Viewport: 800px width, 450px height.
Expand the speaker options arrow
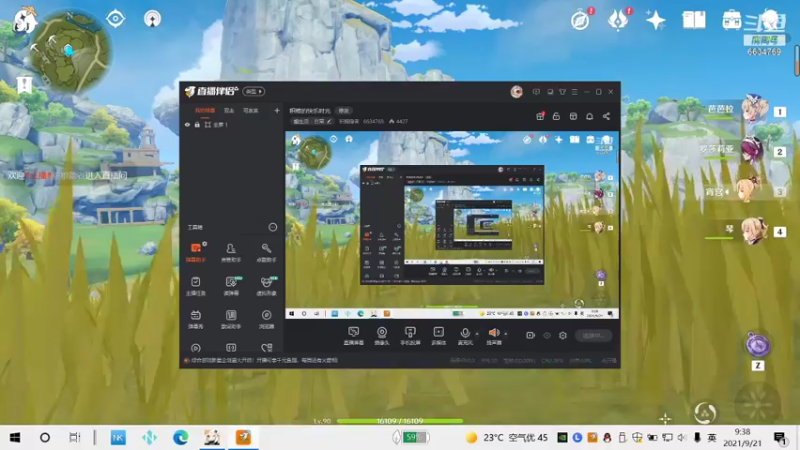[506, 334]
